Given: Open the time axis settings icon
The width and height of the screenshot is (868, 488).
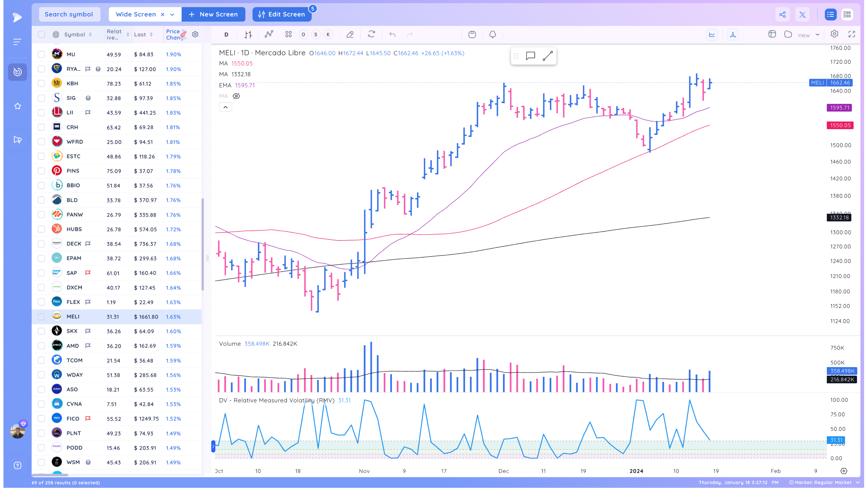Looking at the screenshot, I should pos(844,471).
